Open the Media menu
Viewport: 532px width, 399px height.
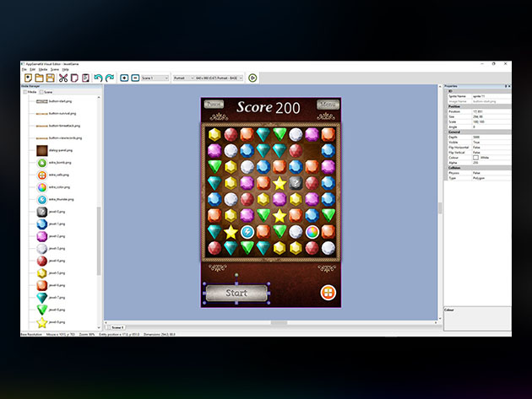pos(43,68)
